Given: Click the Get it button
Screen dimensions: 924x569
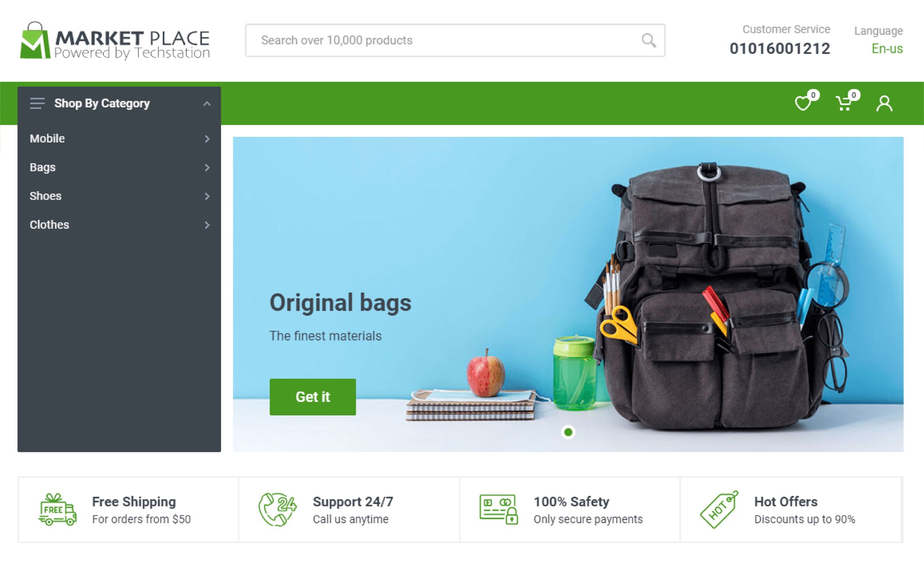Looking at the screenshot, I should [x=313, y=397].
